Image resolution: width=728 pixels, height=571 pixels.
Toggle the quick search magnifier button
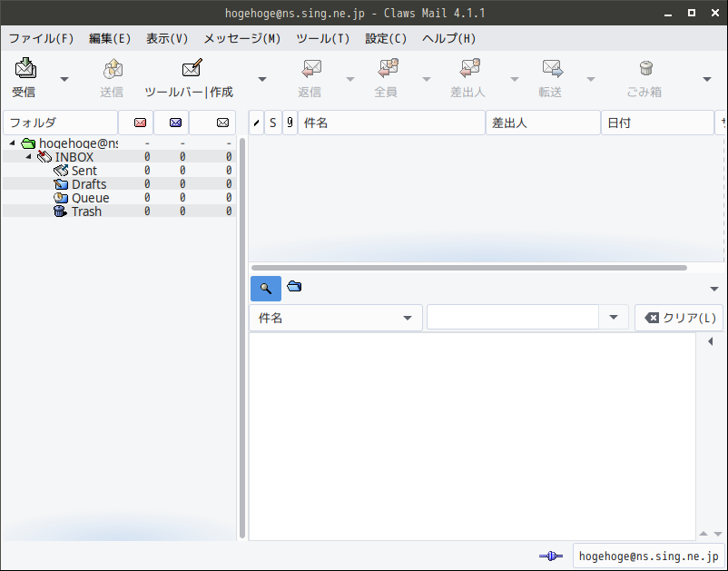(266, 289)
